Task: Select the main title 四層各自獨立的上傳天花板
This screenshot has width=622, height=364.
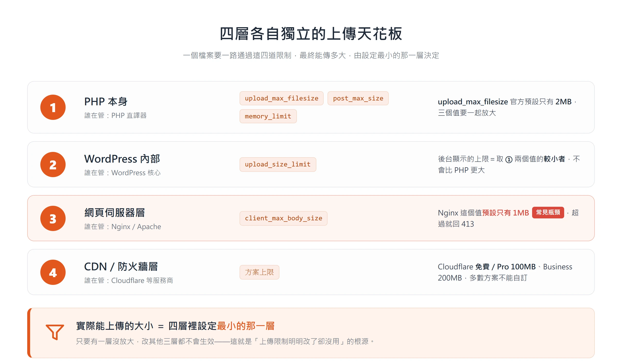Action: click(311, 33)
